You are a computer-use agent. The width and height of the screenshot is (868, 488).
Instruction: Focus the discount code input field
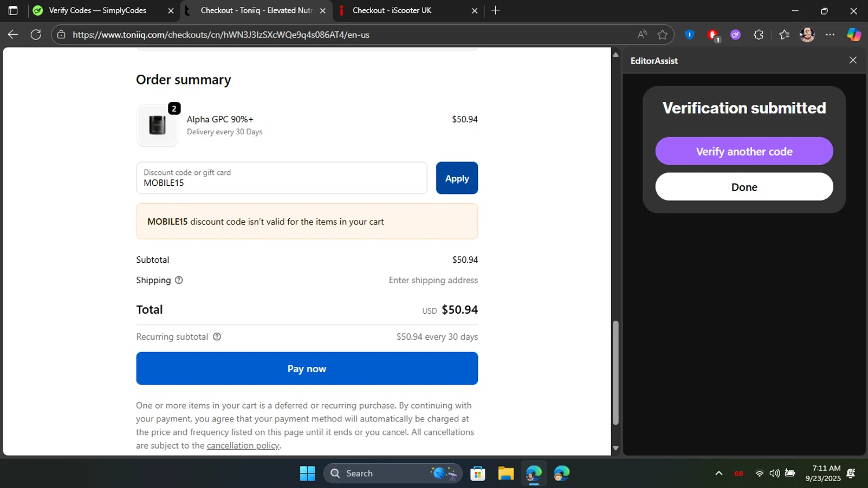(281, 178)
